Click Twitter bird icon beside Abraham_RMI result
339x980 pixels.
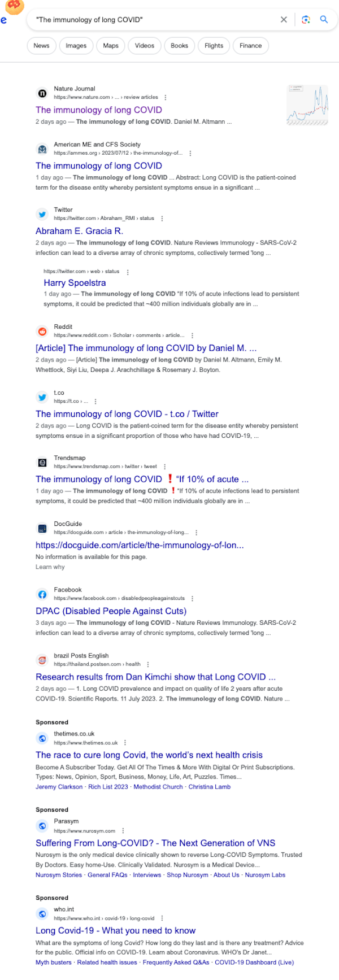coord(42,214)
